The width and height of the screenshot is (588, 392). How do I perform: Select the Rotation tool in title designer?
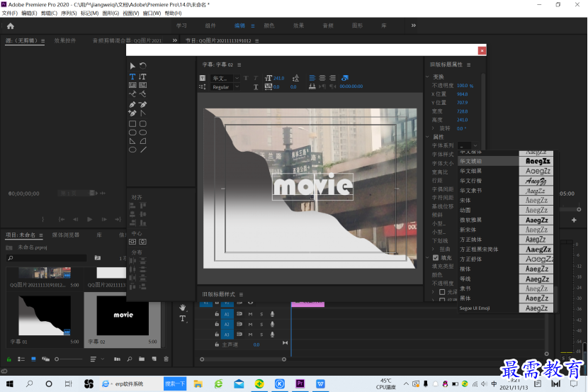click(x=143, y=66)
